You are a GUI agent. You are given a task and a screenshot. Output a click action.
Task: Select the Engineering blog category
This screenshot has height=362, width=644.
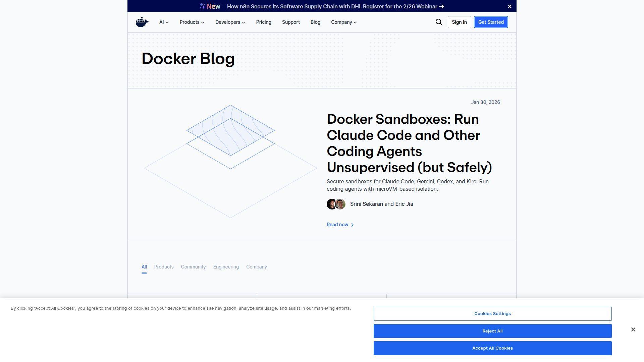pyautogui.click(x=226, y=267)
